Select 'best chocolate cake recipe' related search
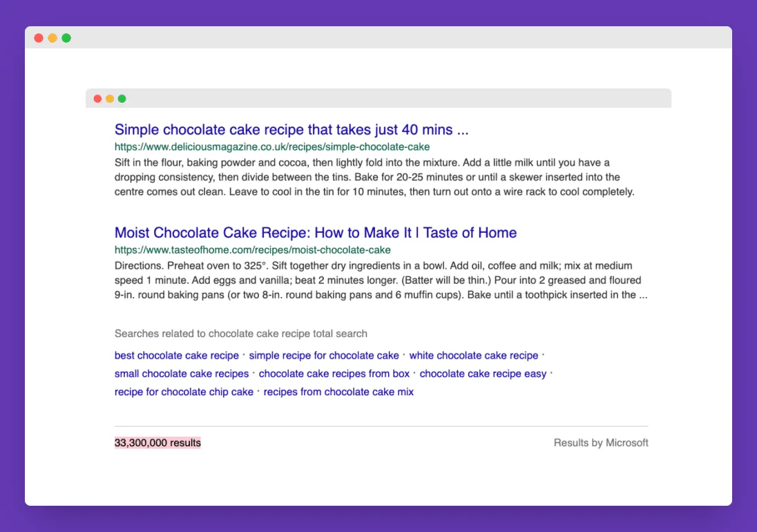The height and width of the screenshot is (532, 757). 176,356
